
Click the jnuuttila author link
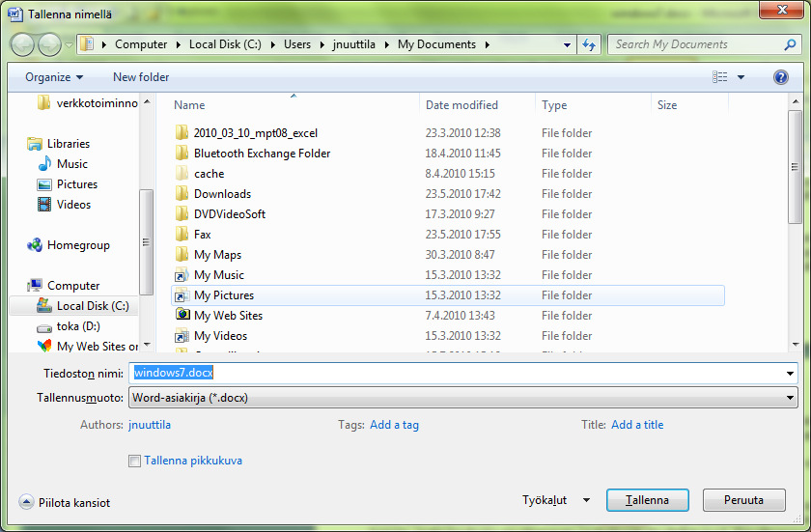point(150,425)
